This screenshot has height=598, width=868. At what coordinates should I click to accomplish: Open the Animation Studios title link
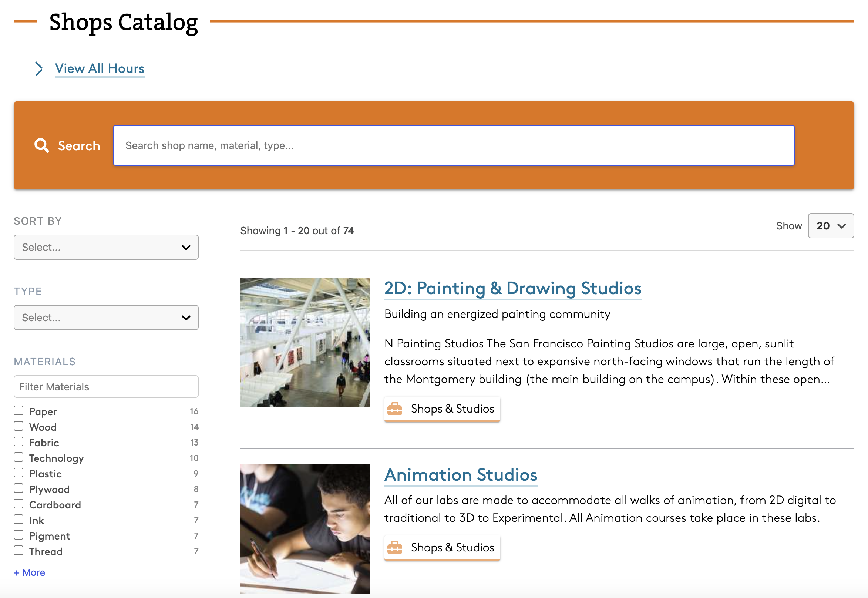(460, 475)
